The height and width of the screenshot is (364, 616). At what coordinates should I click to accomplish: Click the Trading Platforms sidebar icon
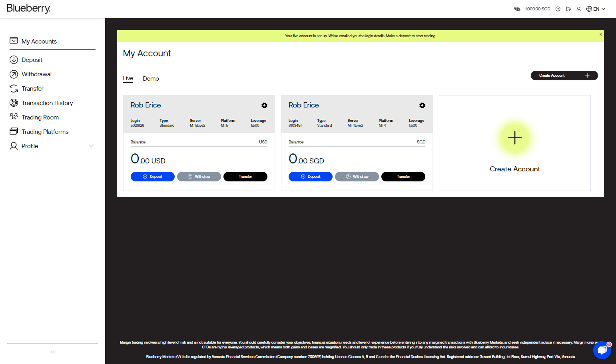click(14, 131)
